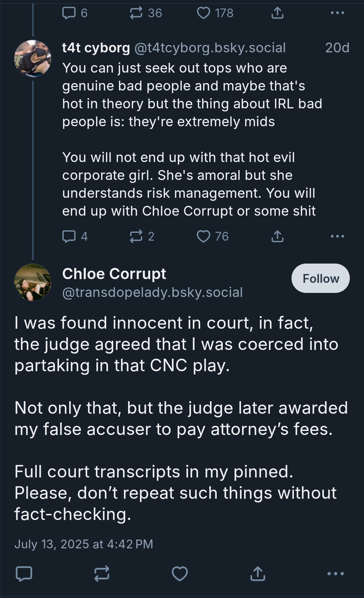Screen dimensions: 364x598
Task: Open t4t cyborg's profile avatar
Action: (x=33, y=58)
